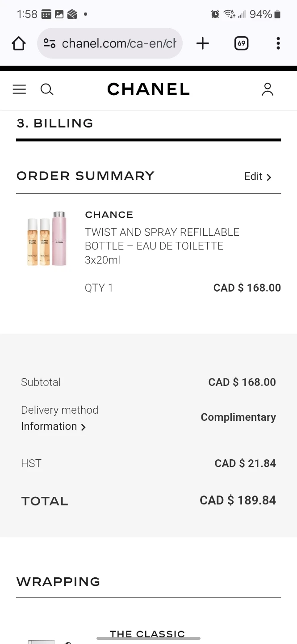Image resolution: width=297 pixels, height=644 pixels.
Task: Open Delivery method Information link
Action: coord(49,426)
